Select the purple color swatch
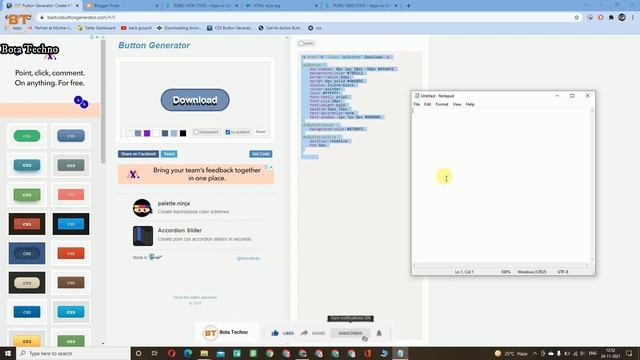This screenshot has width=640, height=360. point(147,133)
